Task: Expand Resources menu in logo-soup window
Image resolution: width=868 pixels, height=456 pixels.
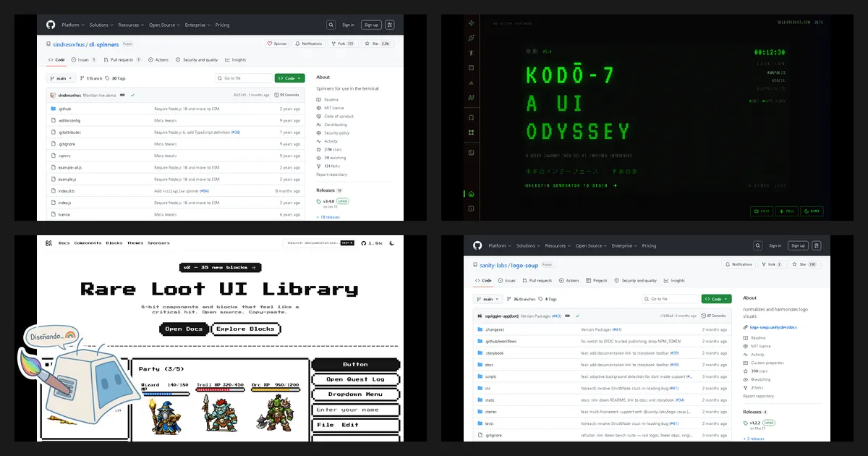Action: [x=558, y=245]
